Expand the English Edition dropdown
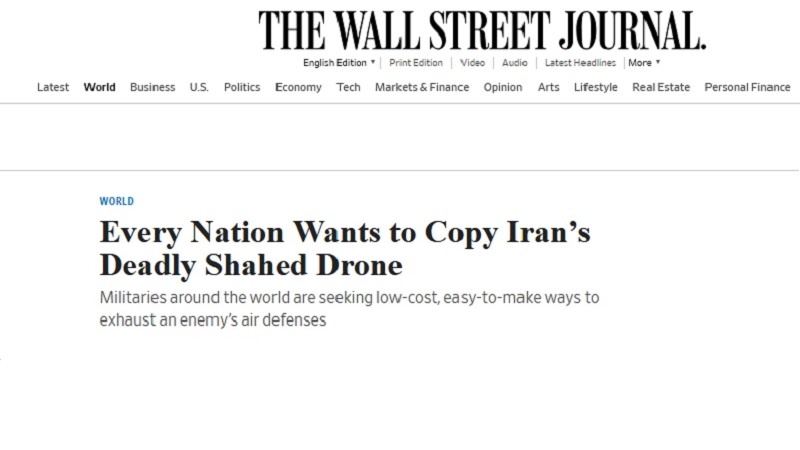This screenshot has width=800, height=450. tap(339, 63)
